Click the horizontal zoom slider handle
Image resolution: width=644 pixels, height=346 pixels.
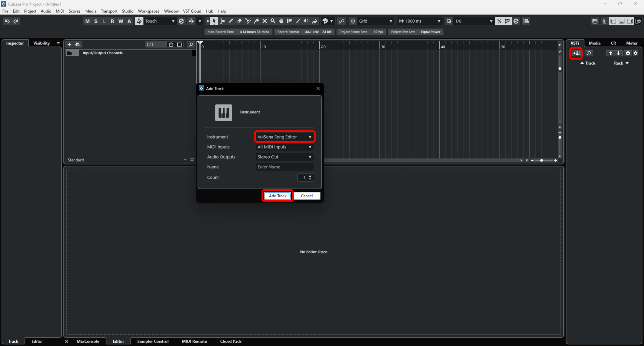point(541,160)
